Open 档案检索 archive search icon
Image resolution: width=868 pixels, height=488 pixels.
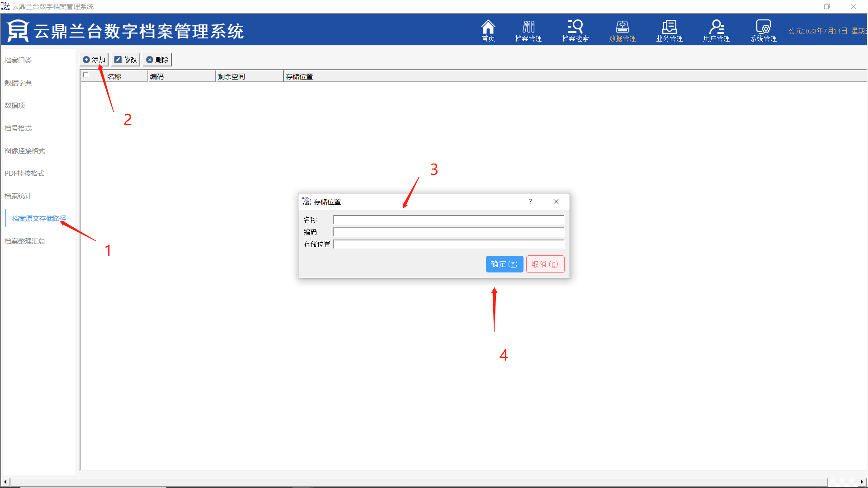pyautogui.click(x=575, y=30)
